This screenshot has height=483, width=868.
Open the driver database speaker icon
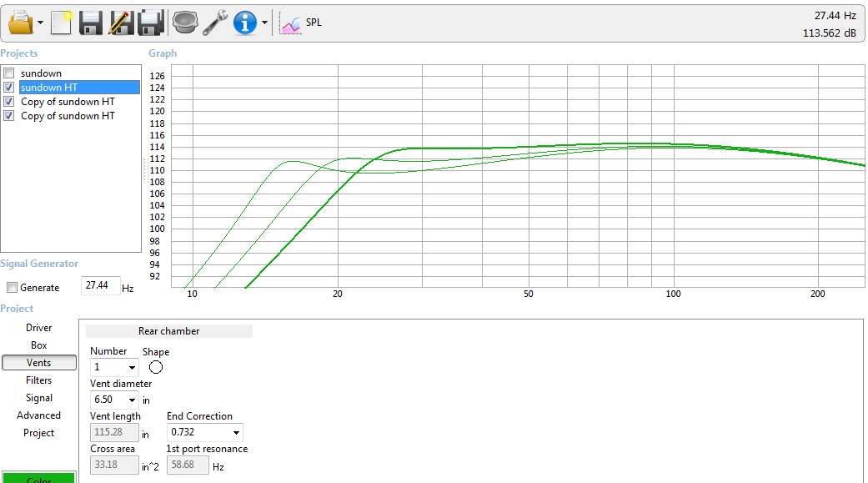(185, 23)
